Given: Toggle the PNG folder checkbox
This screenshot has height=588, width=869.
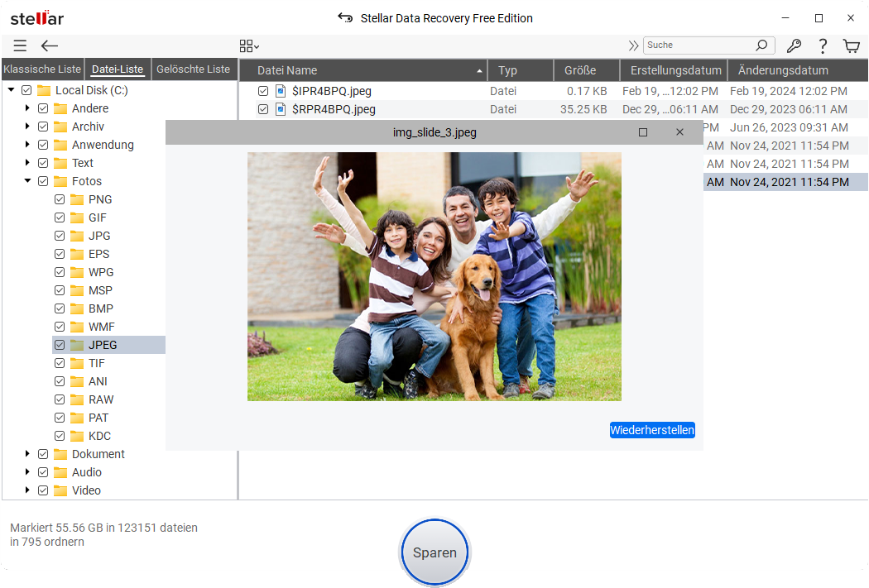Looking at the screenshot, I should (x=60, y=199).
